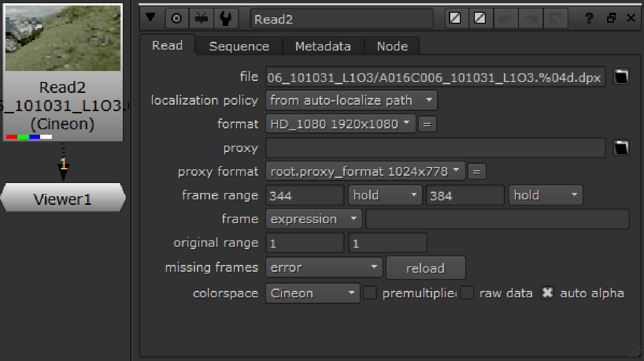This screenshot has width=644, height=361.
Task: Click the wrench icon in panel header
Action: (x=226, y=19)
